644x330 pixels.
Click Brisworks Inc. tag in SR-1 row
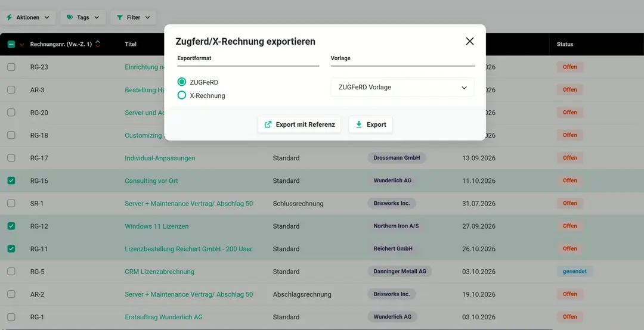pyautogui.click(x=391, y=203)
